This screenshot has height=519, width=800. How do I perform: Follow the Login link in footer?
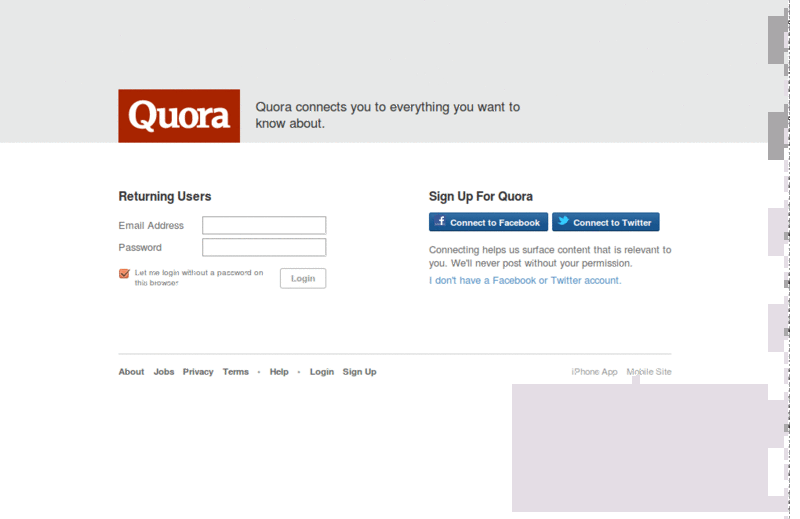[321, 372]
